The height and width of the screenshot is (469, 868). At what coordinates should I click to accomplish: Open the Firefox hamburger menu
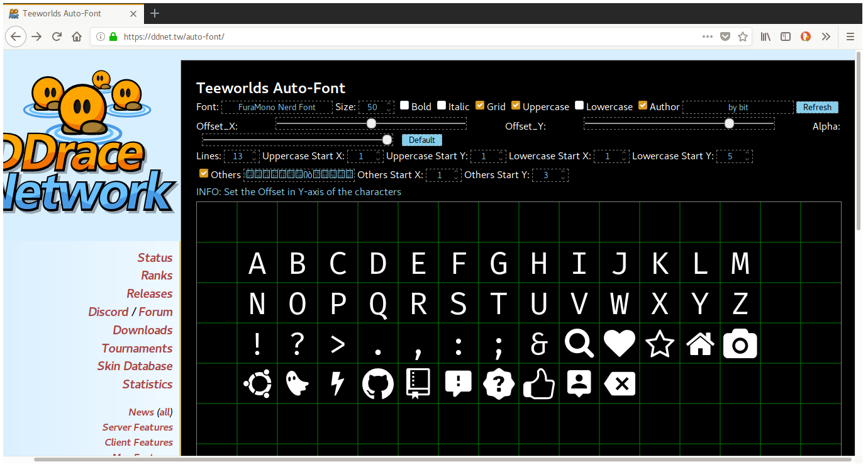850,36
